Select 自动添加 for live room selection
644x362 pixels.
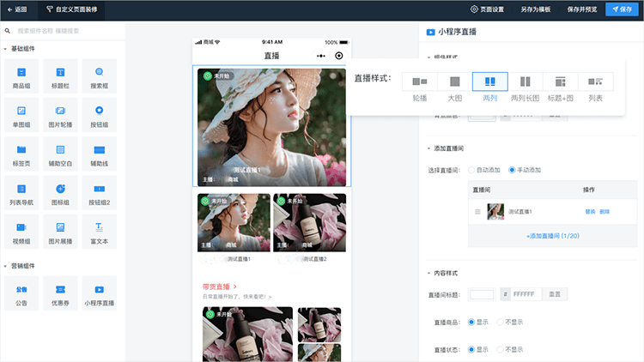(471, 170)
